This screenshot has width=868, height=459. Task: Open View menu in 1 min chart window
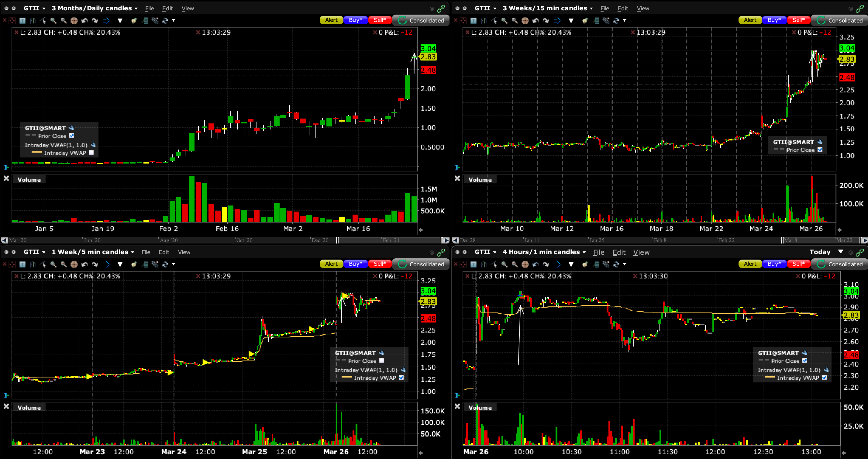click(x=641, y=252)
